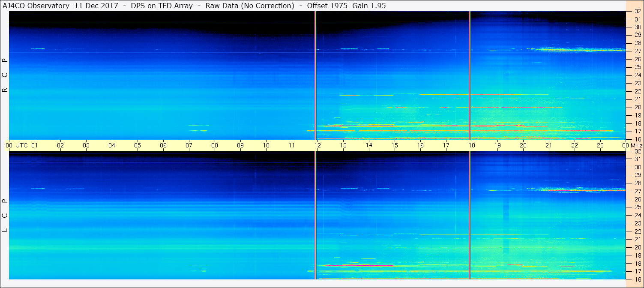Screen dimensions: 644x288
Task: Click hour '20' on the time axis
Action: click(x=523, y=145)
